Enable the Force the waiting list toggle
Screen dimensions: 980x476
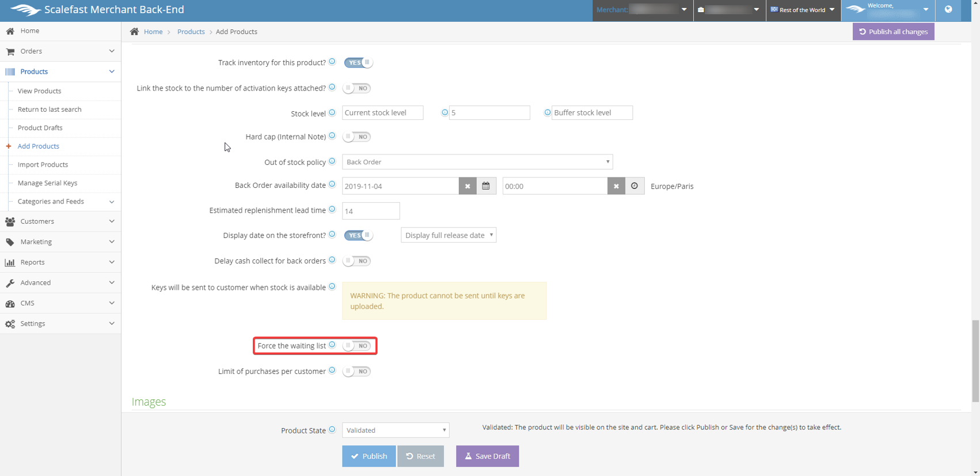[357, 346]
